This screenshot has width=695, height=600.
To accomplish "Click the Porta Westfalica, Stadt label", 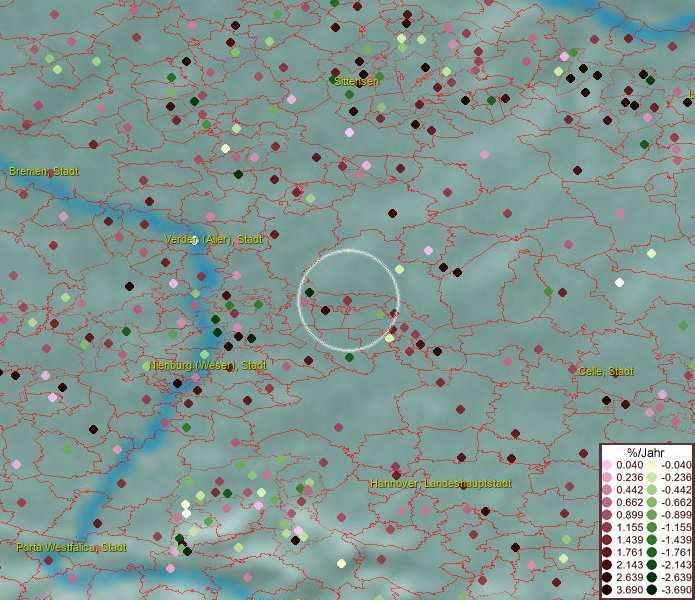I will (71, 547).
